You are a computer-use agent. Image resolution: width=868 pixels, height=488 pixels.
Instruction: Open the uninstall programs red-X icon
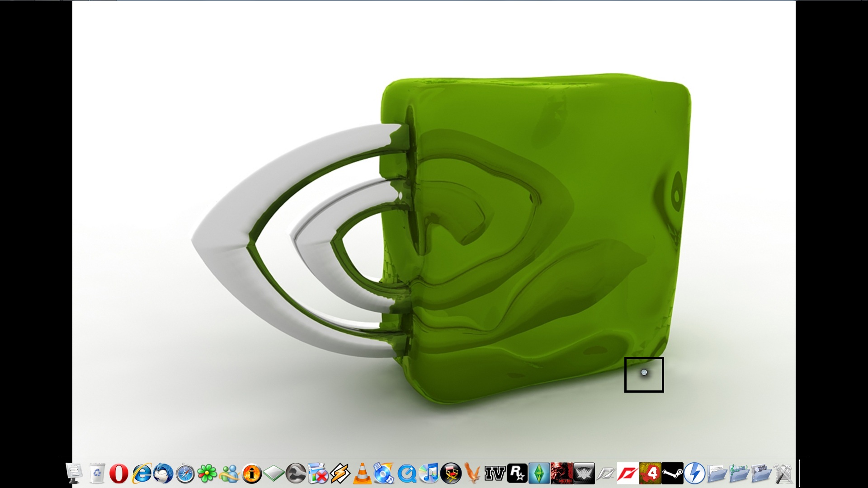(318, 473)
